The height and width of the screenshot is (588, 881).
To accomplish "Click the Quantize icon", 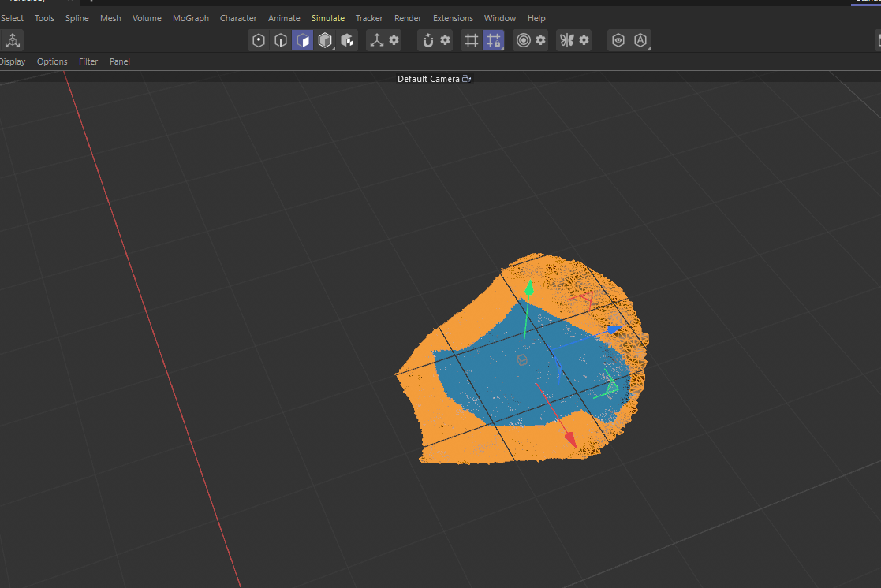I will pyautogui.click(x=524, y=40).
